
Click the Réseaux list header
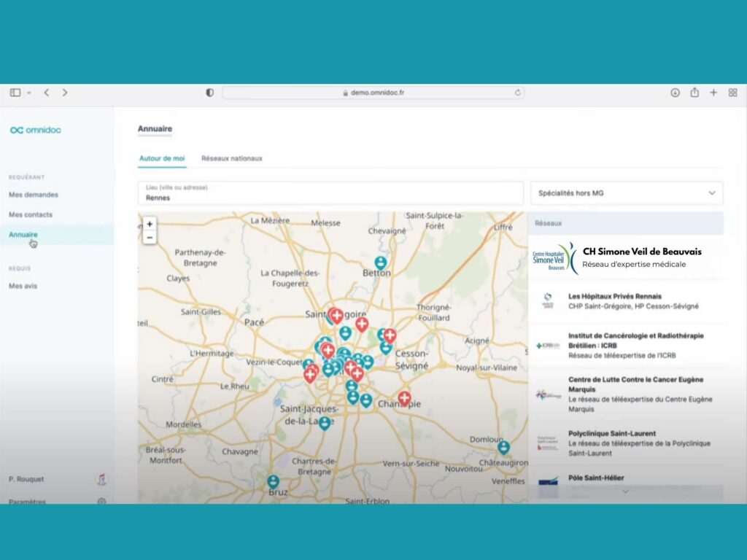pos(625,223)
